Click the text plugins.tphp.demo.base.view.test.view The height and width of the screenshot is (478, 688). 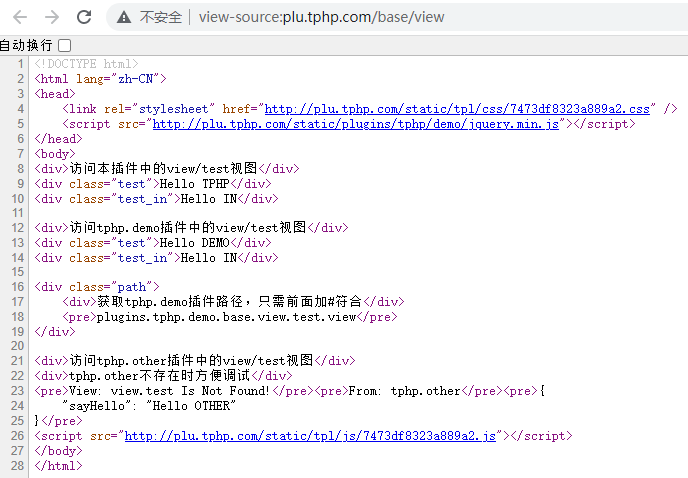click(226, 317)
